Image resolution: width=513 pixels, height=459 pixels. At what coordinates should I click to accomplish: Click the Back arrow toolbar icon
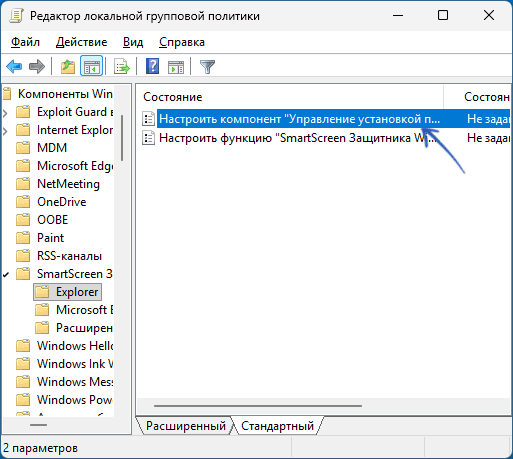(14, 67)
